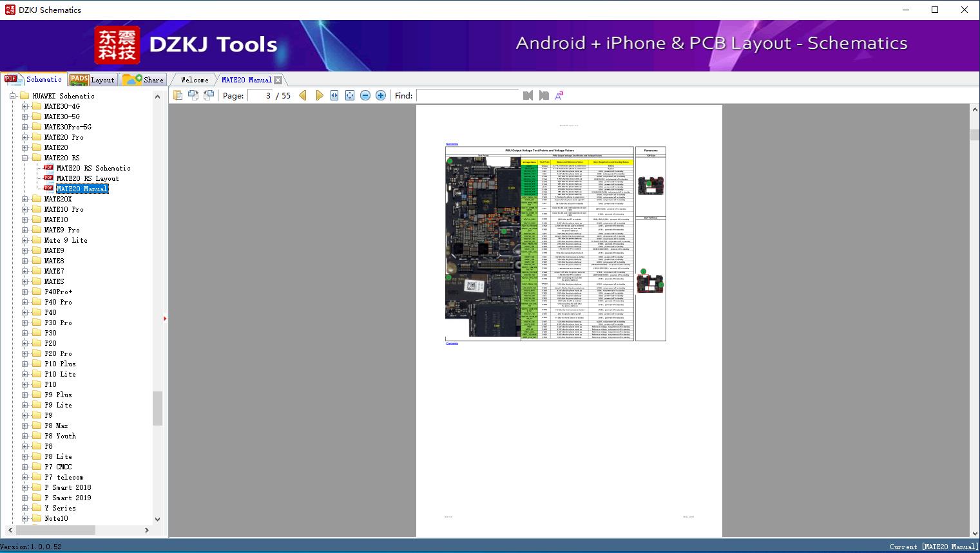The width and height of the screenshot is (980, 553).
Task: Go to the previous page arrow
Action: tap(303, 95)
